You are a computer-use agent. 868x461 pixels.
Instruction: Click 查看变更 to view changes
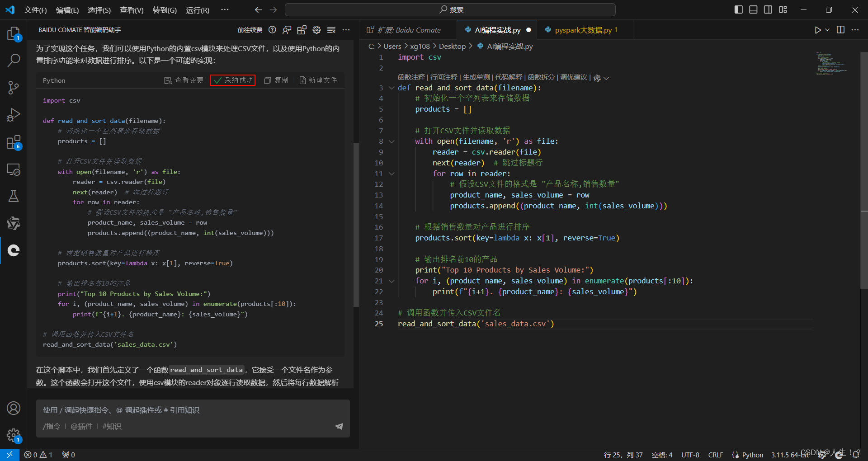[184, 80]
